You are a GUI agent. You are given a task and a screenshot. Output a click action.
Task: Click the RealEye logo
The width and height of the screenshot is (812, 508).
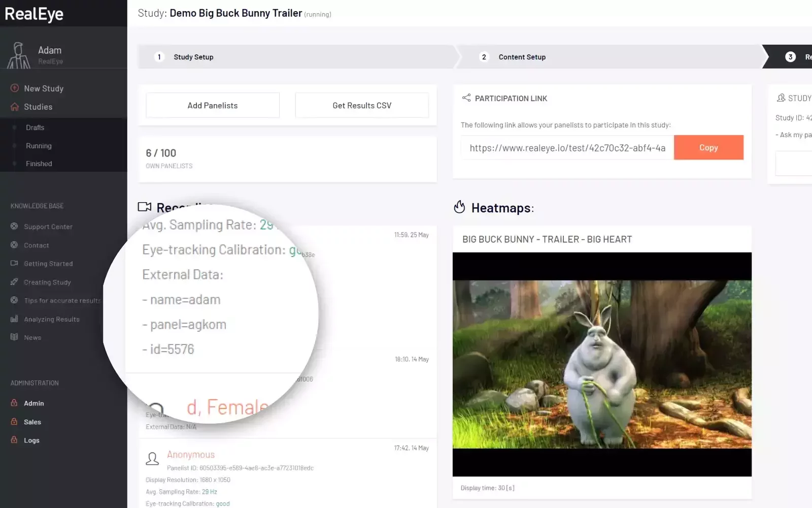[34, 14]
